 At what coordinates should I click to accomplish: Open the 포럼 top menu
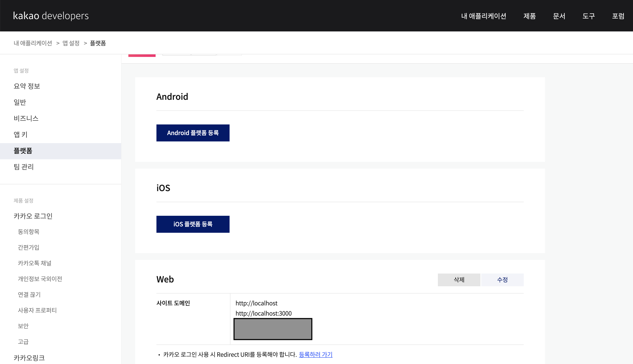618,16
